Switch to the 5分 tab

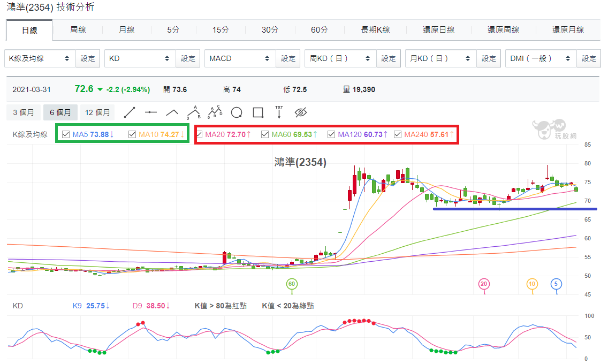[x=173, y=30]
